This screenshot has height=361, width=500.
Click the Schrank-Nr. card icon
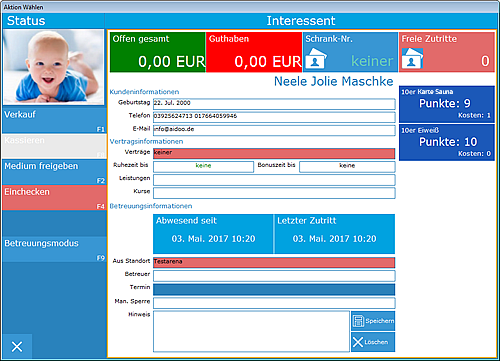click(315, 59)
